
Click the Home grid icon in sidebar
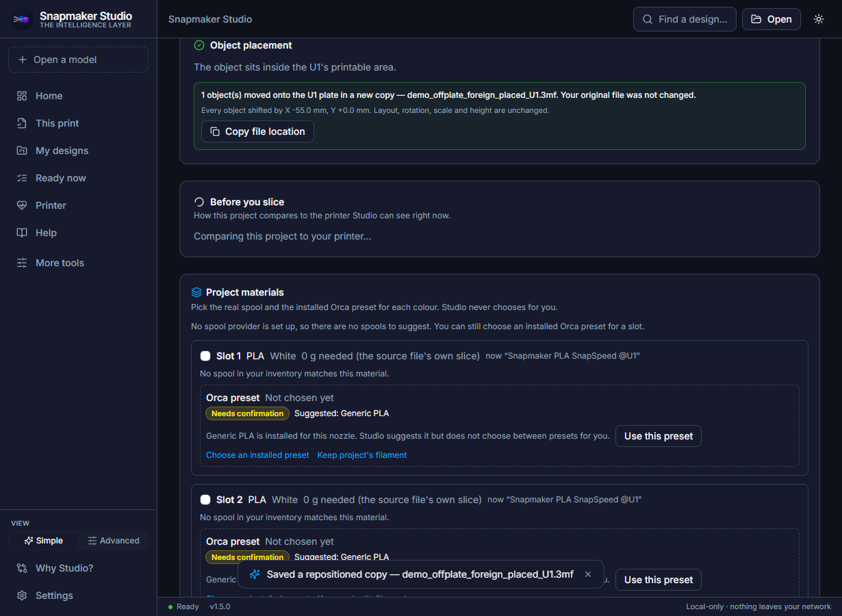(x=22, y=96)
